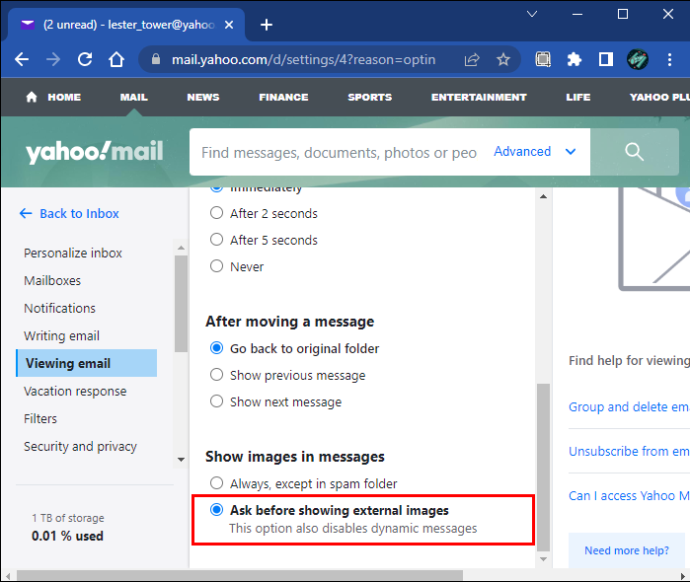Click Need more help button
The image size is (690, 582).
click(627, 550)
